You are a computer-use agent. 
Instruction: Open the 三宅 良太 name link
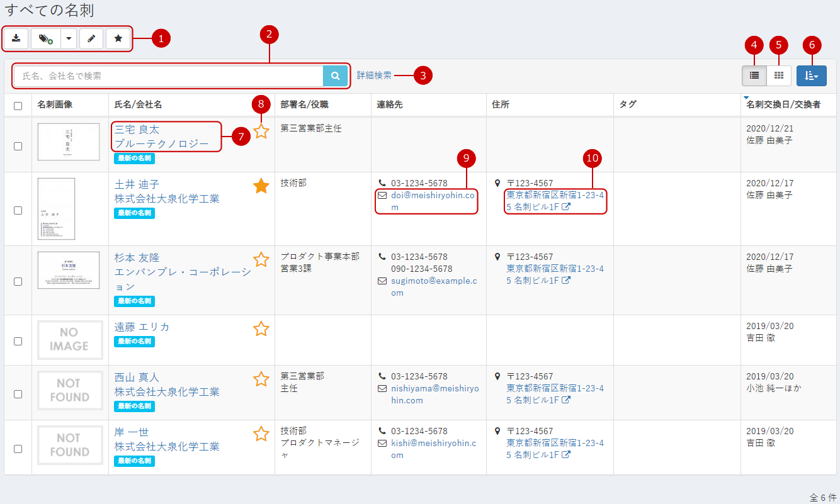tap(137, 130)
